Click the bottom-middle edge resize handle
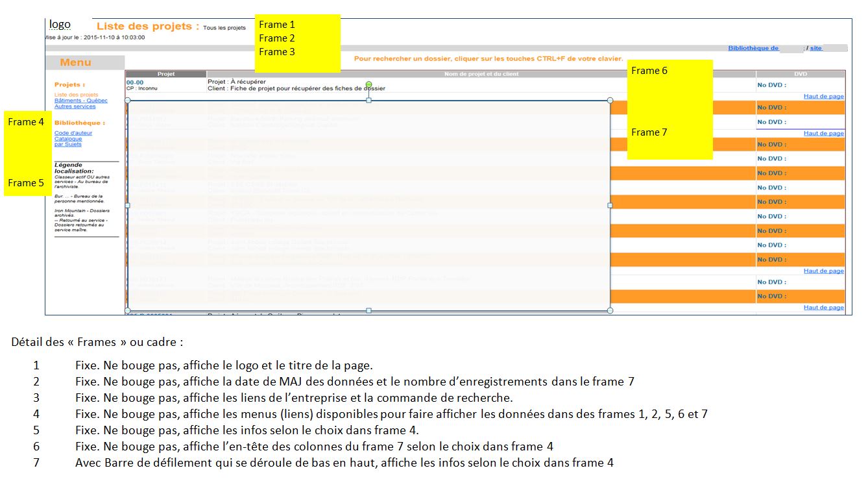 pyautogui.click(x=368, y=310)
